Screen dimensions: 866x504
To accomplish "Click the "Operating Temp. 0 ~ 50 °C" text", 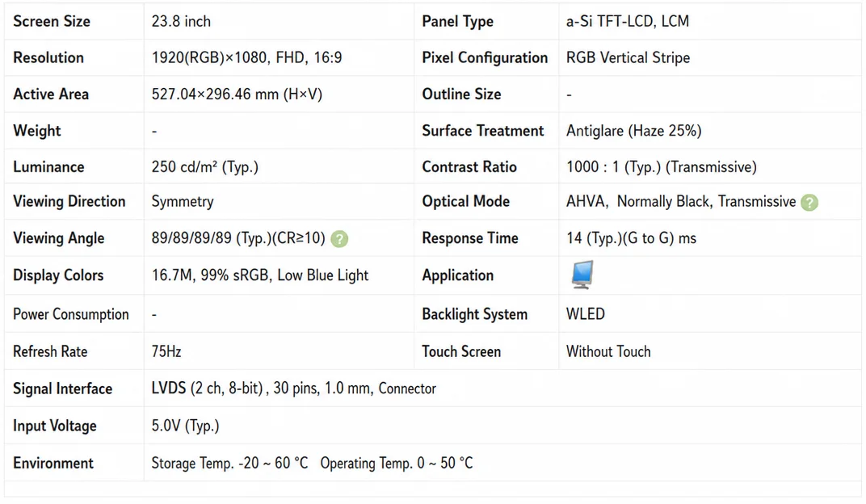I will (397, 463).
